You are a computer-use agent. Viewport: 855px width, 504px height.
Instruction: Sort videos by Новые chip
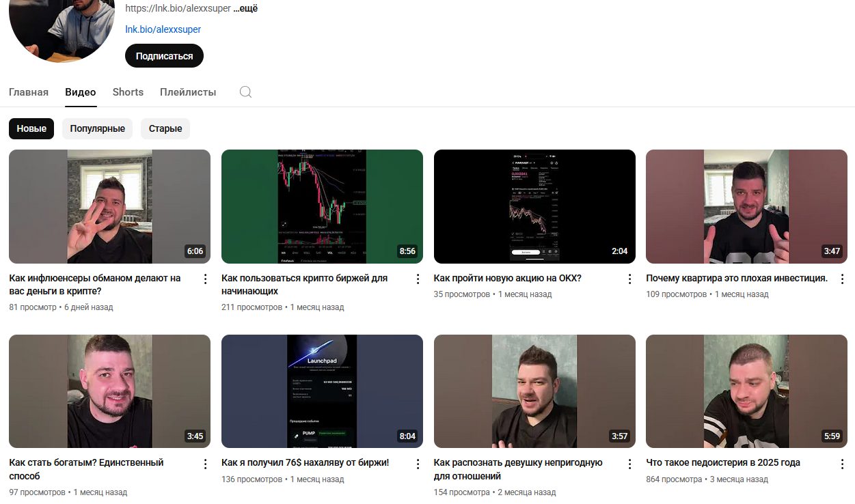click(x=31, y=128)
